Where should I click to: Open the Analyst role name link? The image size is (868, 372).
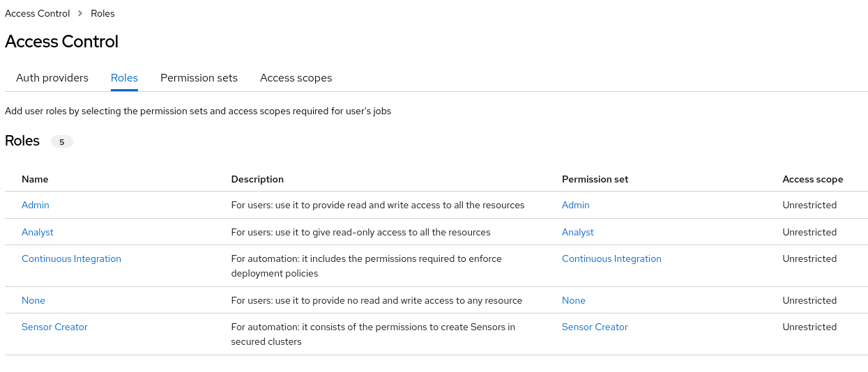click(38, 232)
